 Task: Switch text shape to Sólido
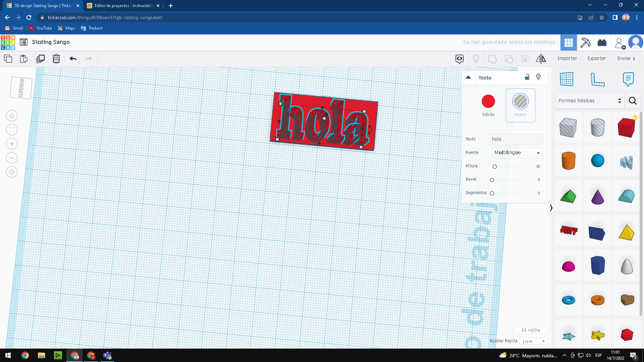coord(488,101)
